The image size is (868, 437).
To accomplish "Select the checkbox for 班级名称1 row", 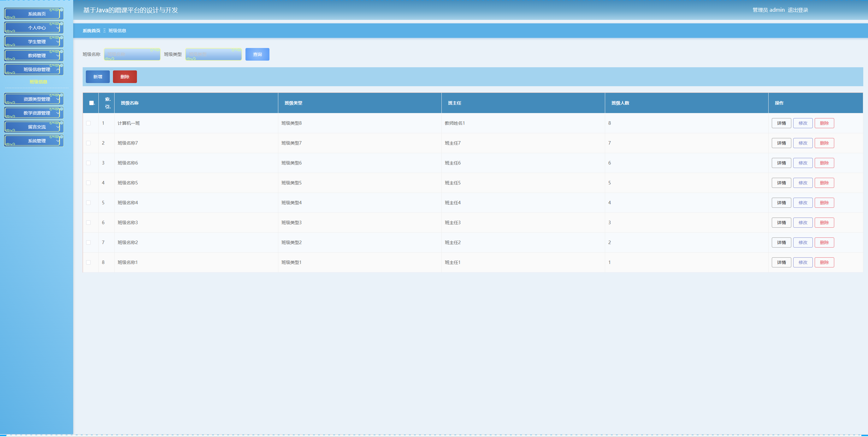I will point(88,262).
